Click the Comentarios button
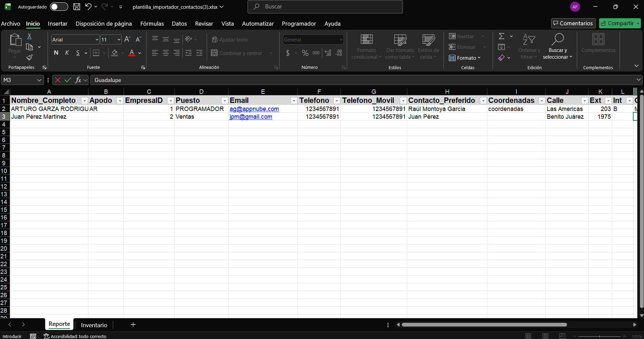Screen dimensions: 644x339 [x=573, y=23]
